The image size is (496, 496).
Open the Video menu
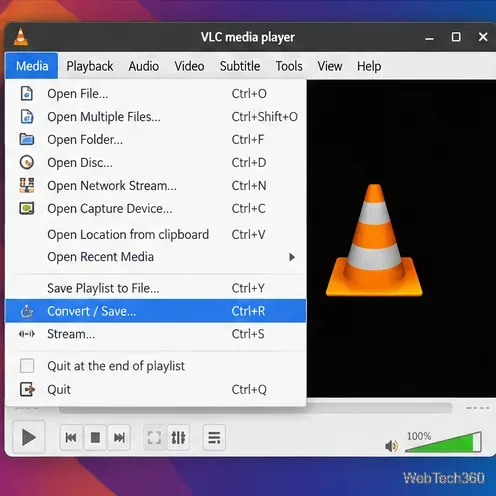tap(189, 66)
